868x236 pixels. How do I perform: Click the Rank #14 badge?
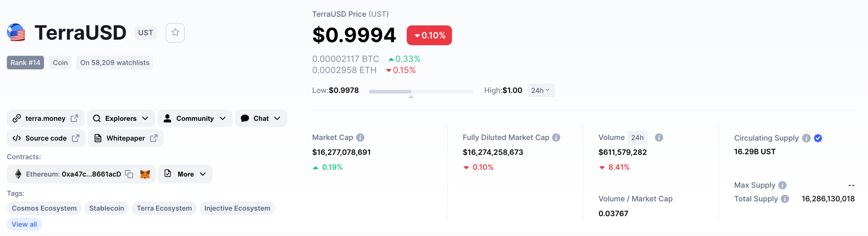click(x=25, y=63)
